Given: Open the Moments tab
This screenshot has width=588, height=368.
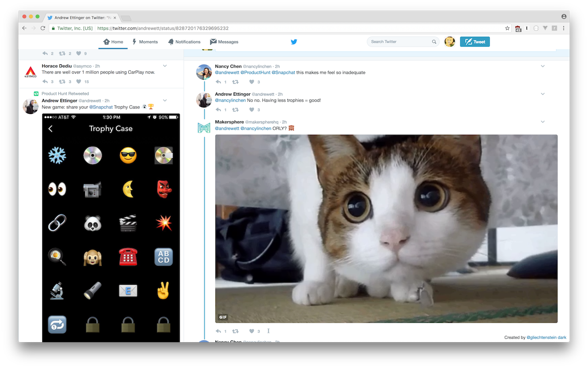Looking at the screenshot, I should click(x=145, y=42).
